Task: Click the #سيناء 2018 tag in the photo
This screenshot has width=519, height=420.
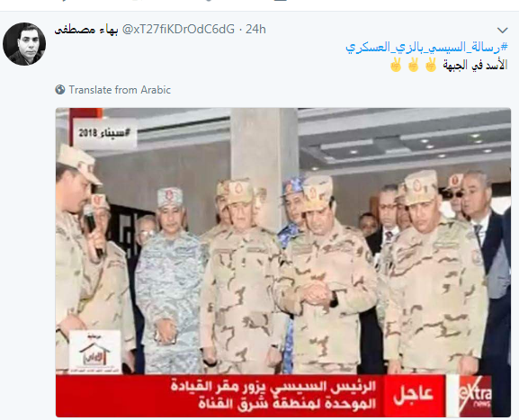Action: 104,133
